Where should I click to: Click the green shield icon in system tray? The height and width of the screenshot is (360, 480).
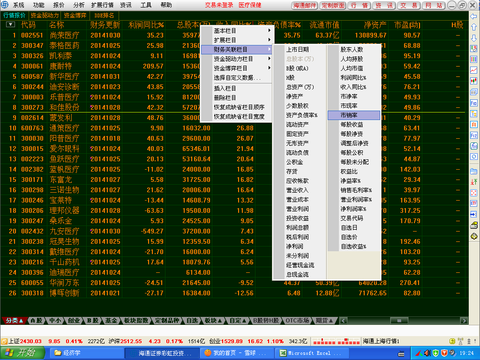[x=436, y=353]
